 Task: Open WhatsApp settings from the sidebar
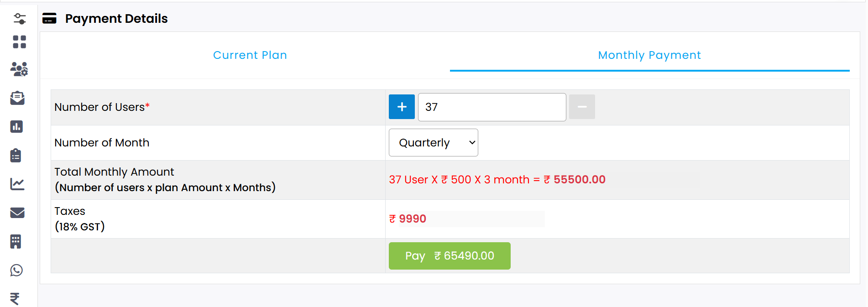click(16, 270)
